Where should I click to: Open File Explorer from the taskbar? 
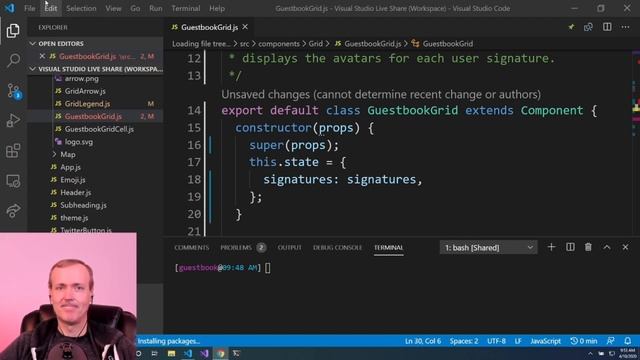(x=171, y=353)
